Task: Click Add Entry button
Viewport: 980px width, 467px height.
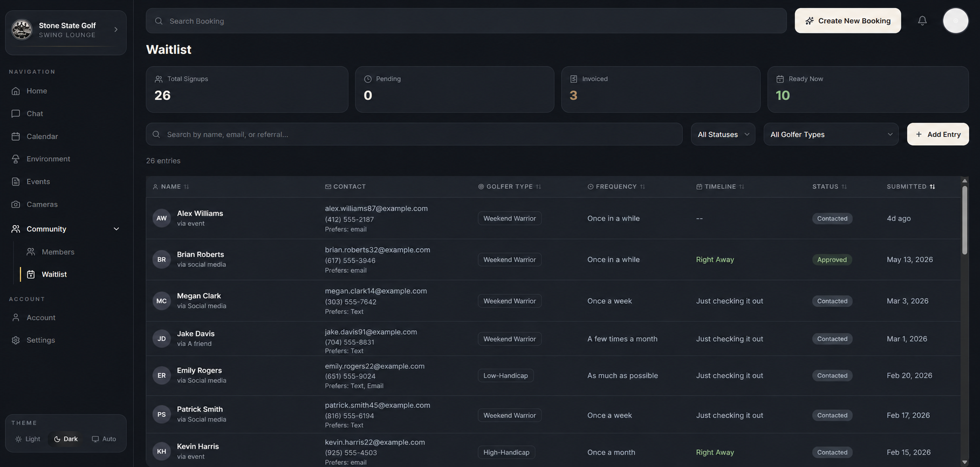Action: pos(938,134)
